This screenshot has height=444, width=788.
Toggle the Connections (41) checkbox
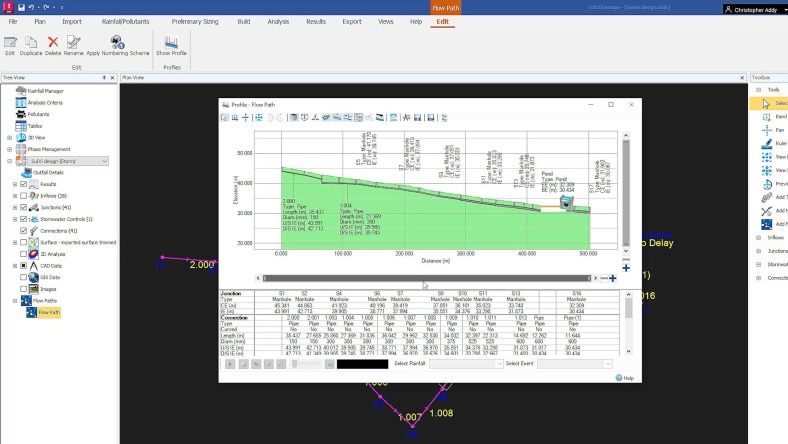click(23, 230)
